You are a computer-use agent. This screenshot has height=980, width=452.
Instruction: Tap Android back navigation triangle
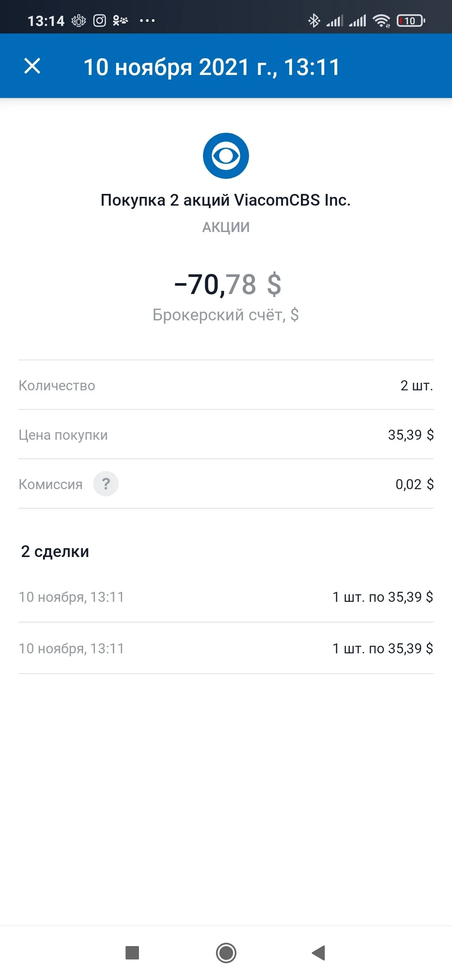click(318, 953)
